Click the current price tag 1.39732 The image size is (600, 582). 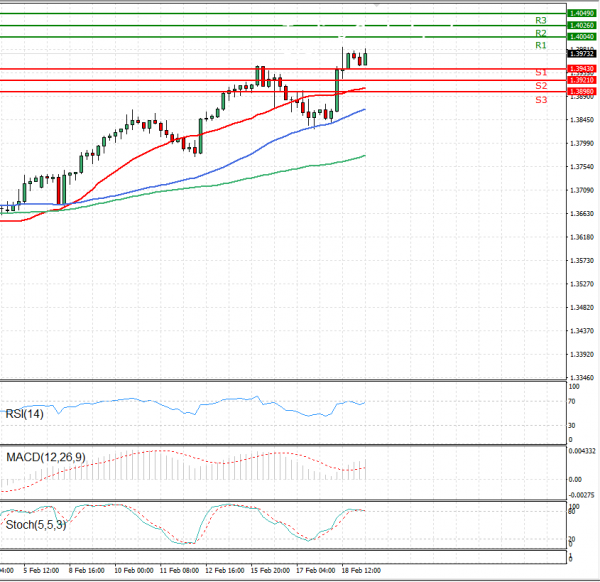pos(582,54)
